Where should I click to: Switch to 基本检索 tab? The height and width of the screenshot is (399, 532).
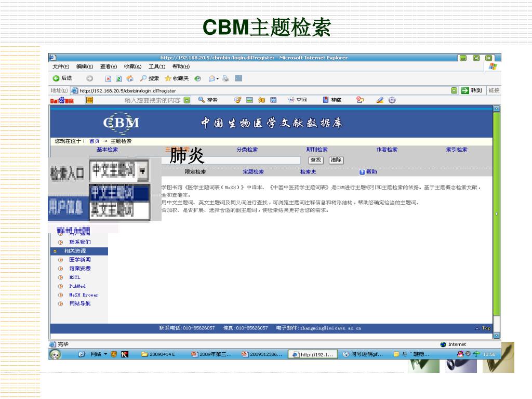pos(107,150)
